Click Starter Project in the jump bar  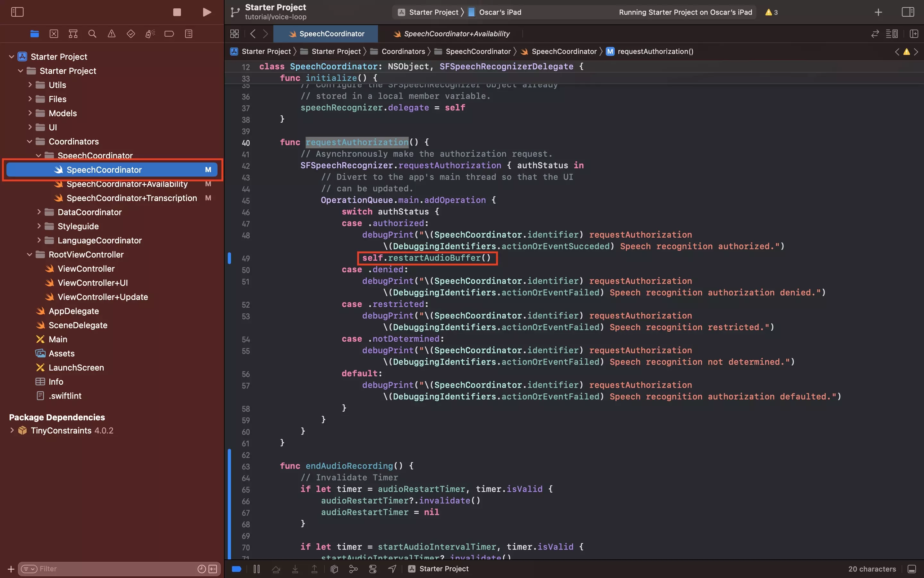pyautogui.click(x=261, y=51)
